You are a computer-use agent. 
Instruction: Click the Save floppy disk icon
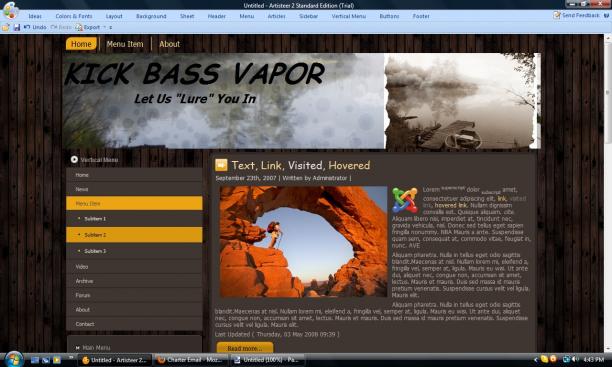click(x=17, y=27)
